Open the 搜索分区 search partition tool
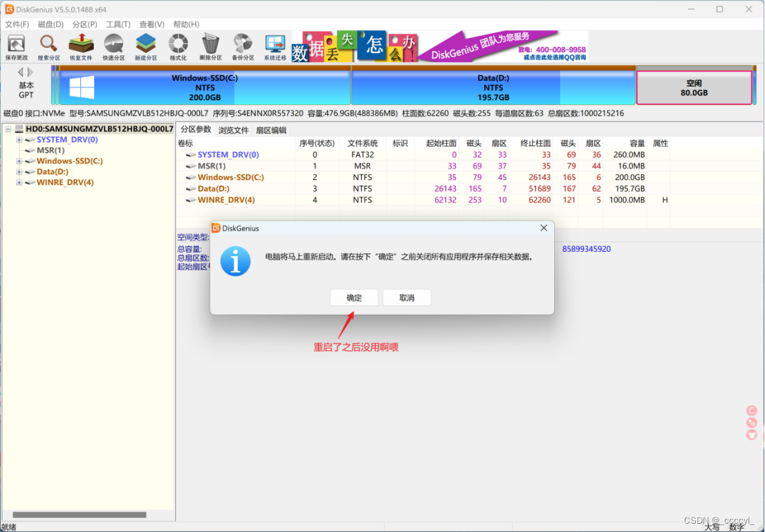 (49, 47)
